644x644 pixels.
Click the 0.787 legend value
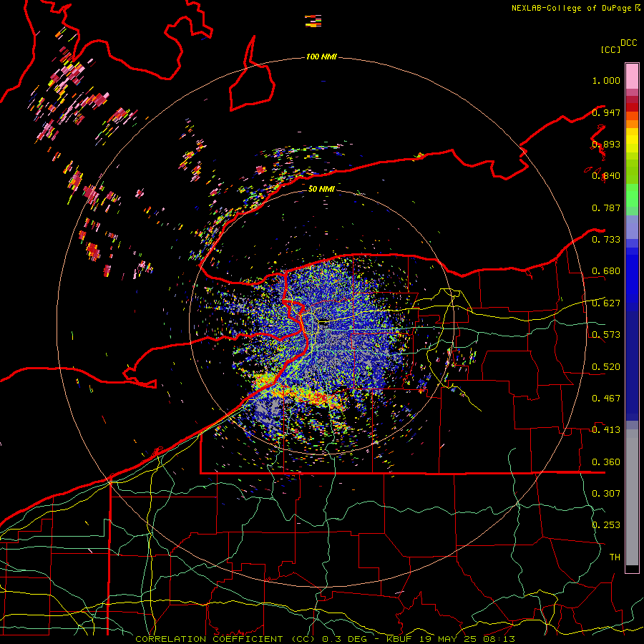606,208
